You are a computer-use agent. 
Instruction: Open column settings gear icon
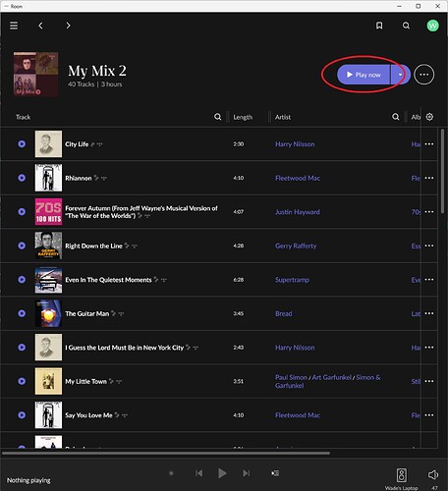pyautogui.click(x=429, y=117)
